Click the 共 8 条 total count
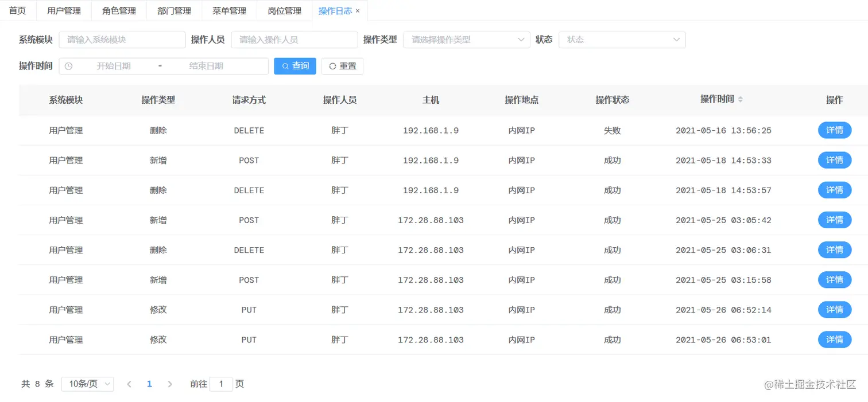 (37, 384)
